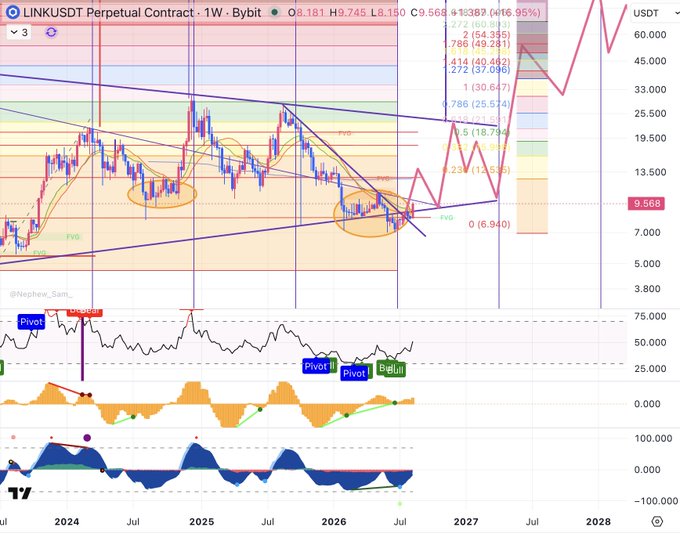Click the 25.500 price axis label
Image resolution: width=680 pixels, height=534 pixels.
coord(650,114)
